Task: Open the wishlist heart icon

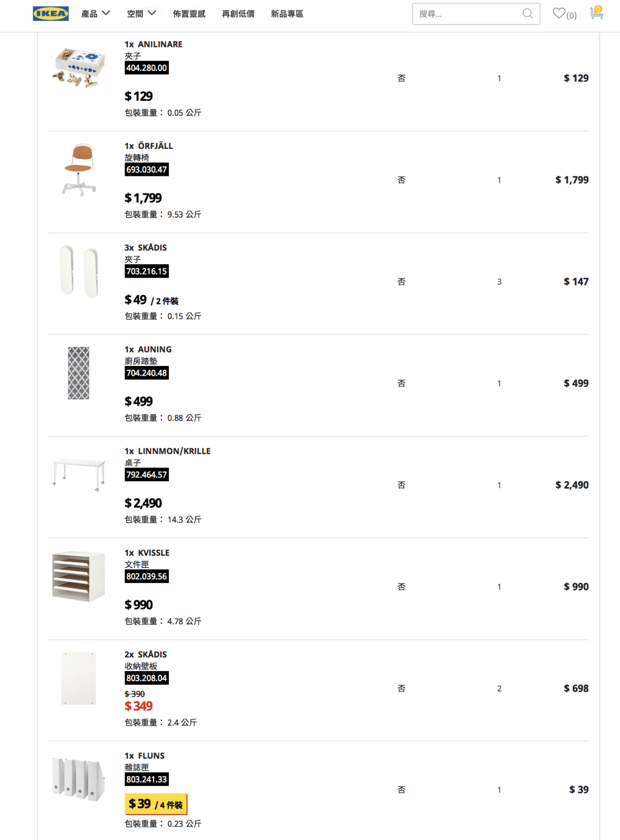Action: tap(559, 13)
